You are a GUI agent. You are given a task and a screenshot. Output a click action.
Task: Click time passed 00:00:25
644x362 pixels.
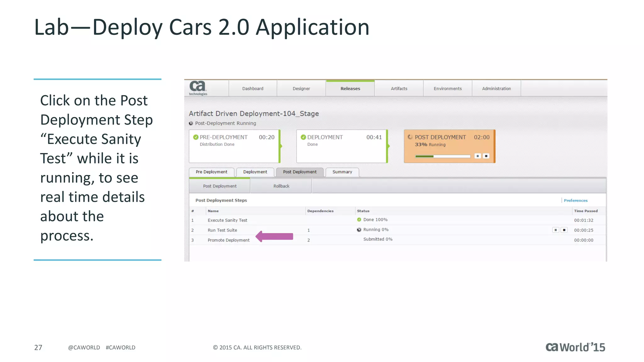584,230
